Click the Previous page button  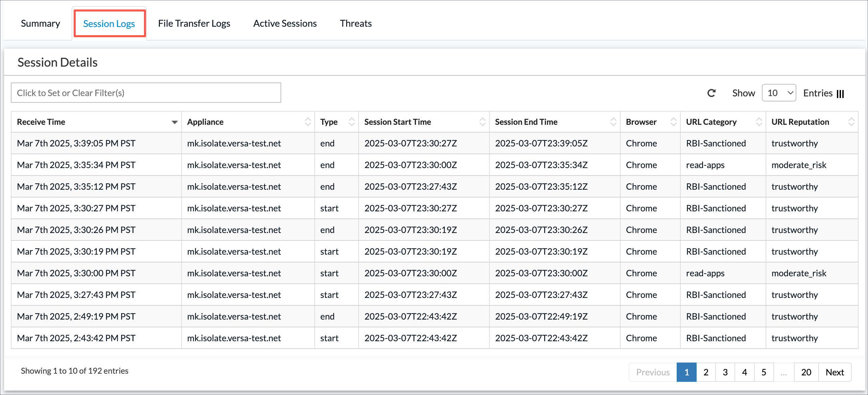pos(653,372)
